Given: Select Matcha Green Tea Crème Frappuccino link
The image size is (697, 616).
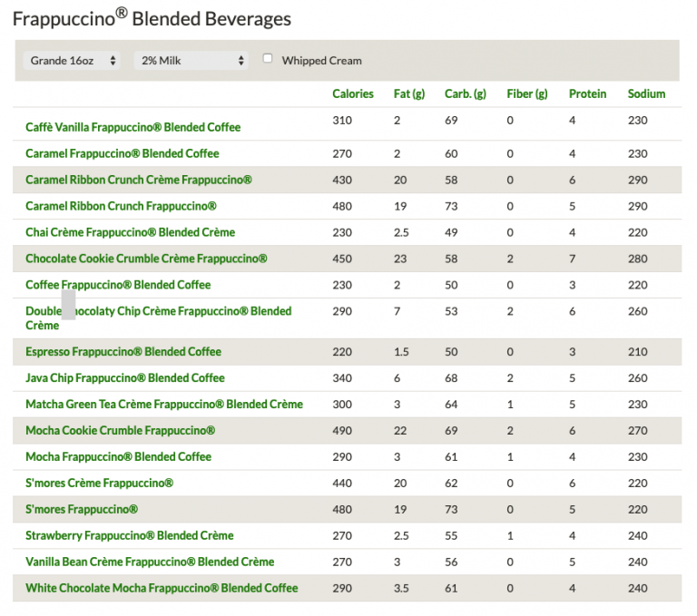Looking at the screenshot, I should 163,404.
